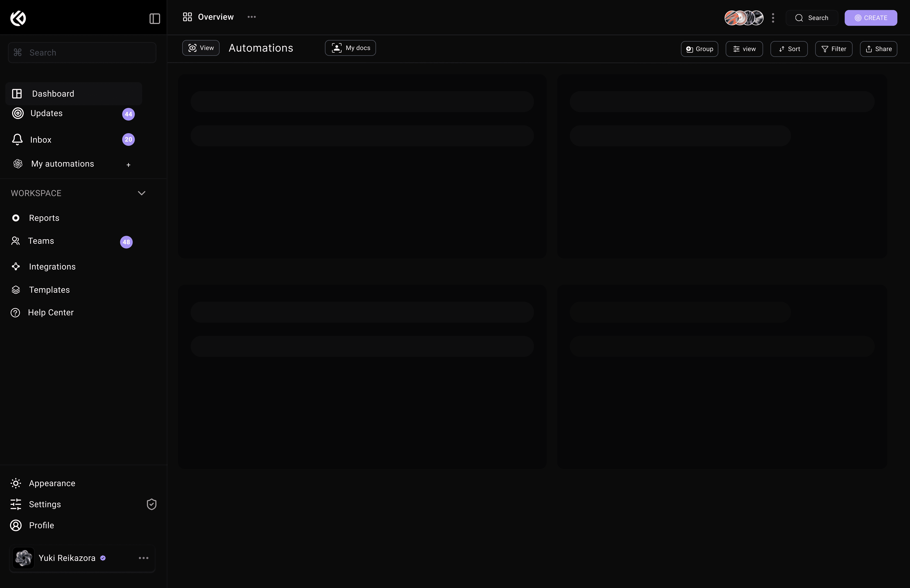Focus the sidebar Search field
Screen dimensions: 910x588
[82, 53]
